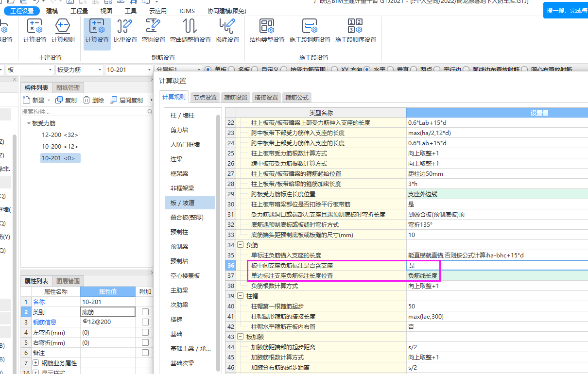588x374 pixels.
Task: Select 12-200 <32> tree item
Action: coord(60,135)
